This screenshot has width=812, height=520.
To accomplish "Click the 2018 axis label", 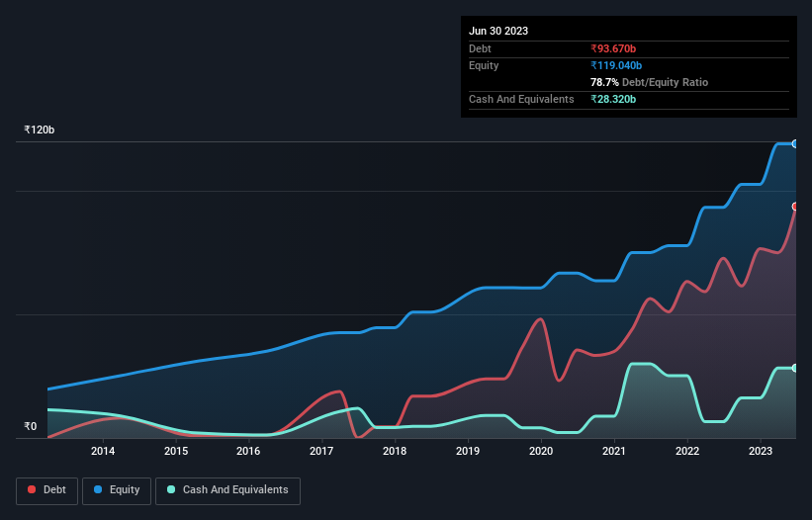I will [395, 451].
